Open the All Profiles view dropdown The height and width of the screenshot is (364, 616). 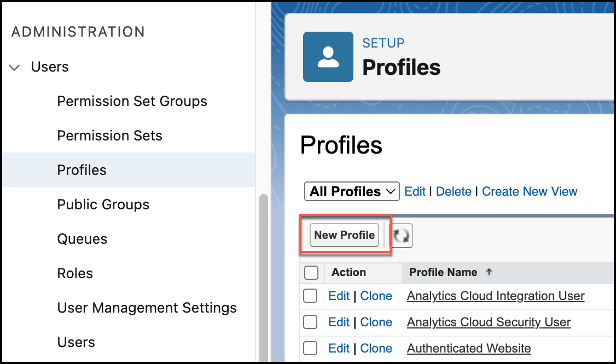352,192
